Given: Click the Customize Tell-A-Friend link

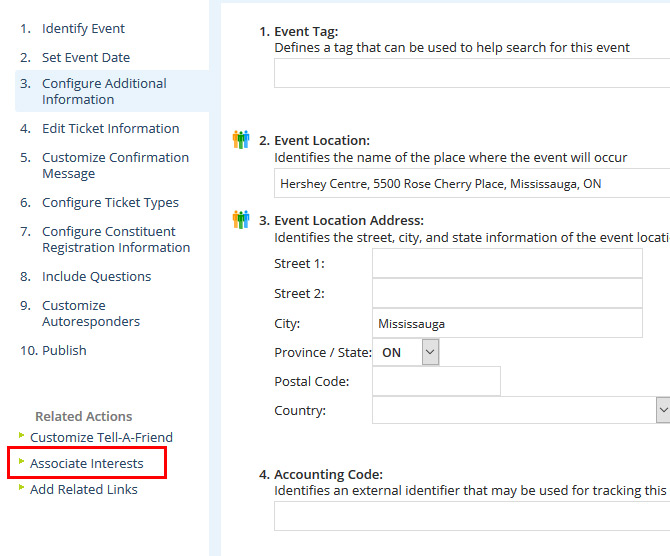Looking at the screenshot, I should pyautogui.click(x=101, y=438).
